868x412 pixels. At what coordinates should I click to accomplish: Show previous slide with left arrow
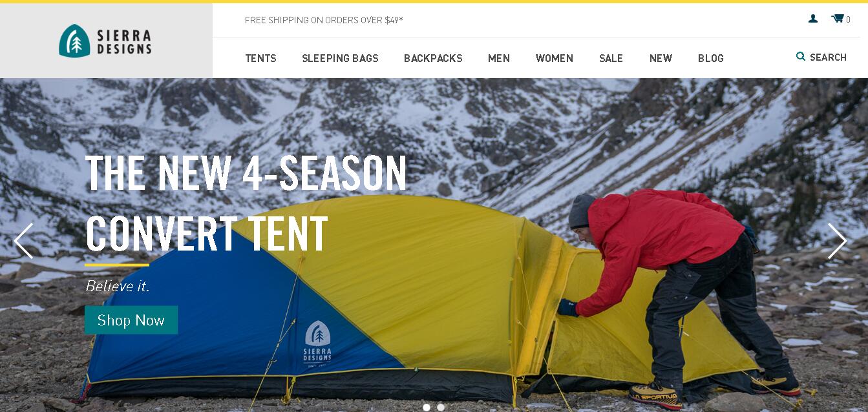click(x=23, y=241)
